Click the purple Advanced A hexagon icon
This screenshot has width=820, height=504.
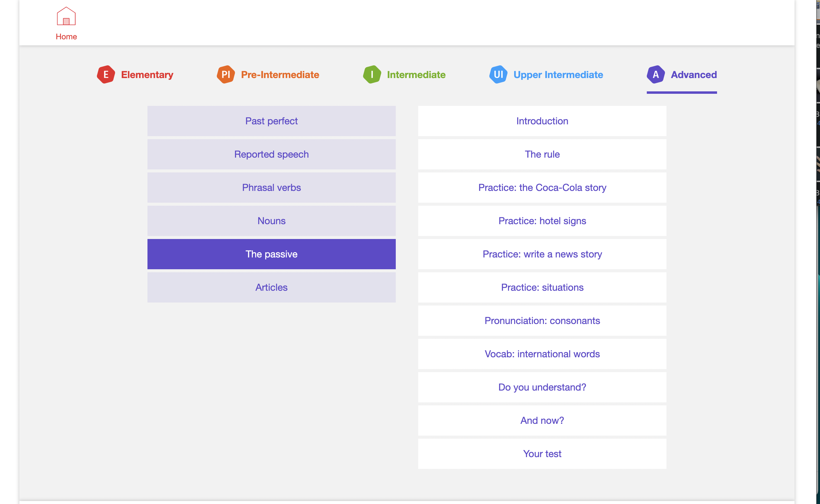click(656, 74)
